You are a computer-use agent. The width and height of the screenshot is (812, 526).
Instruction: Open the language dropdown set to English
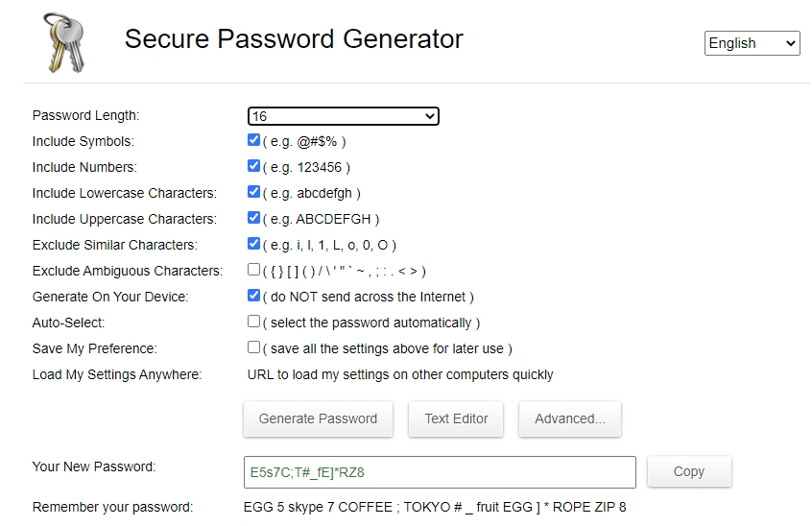coord(752,43)
